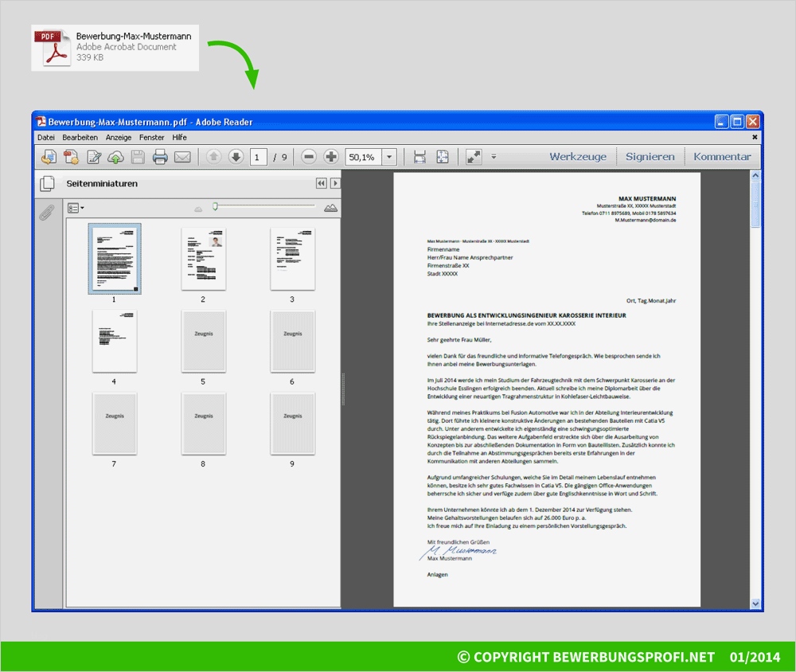Open a file via the Open icon
796x672 pixels.
[48, 157]
